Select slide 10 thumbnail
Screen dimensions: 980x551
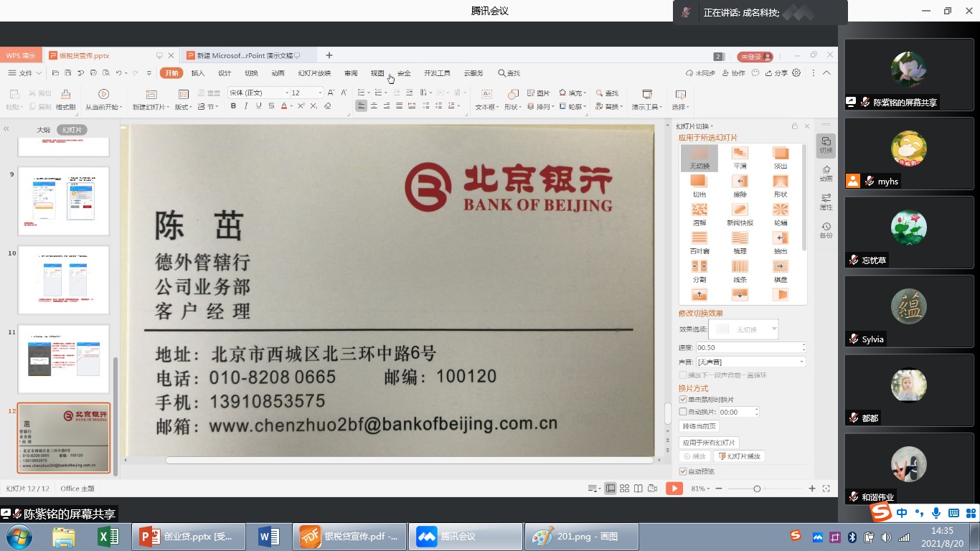coord(63,280)
